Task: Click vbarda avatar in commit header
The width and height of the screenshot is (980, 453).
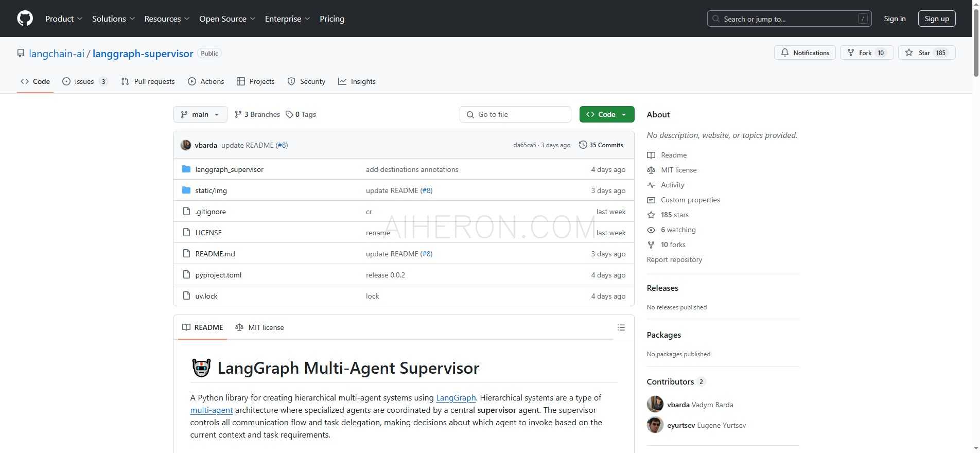Action: 186,145
